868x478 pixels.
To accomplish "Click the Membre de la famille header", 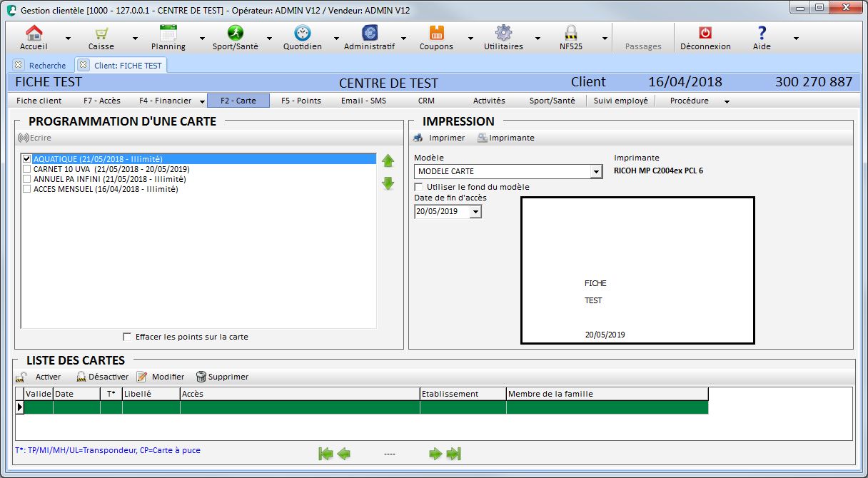I will 607,394.
